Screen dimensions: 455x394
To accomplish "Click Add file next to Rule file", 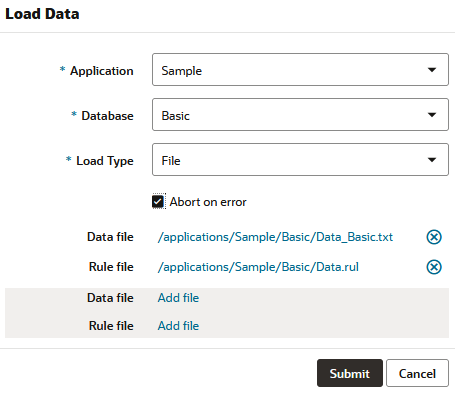I will coord(178,326).
